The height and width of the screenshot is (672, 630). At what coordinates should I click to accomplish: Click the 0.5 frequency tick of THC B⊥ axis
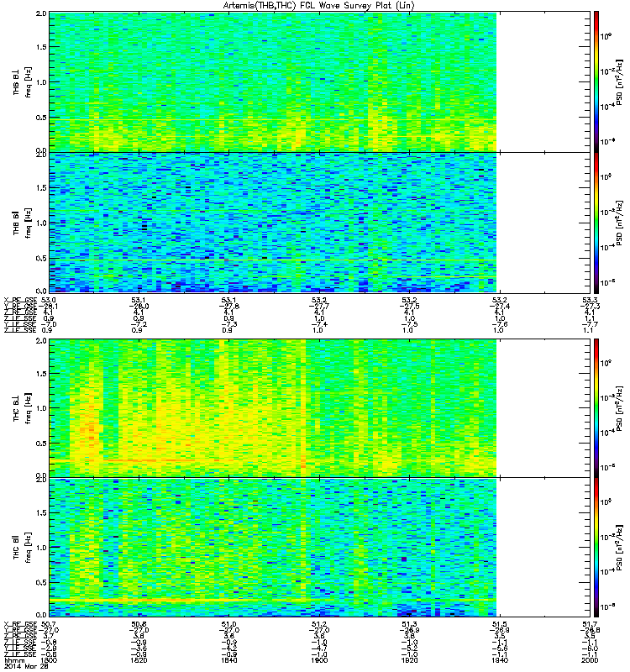41,444
